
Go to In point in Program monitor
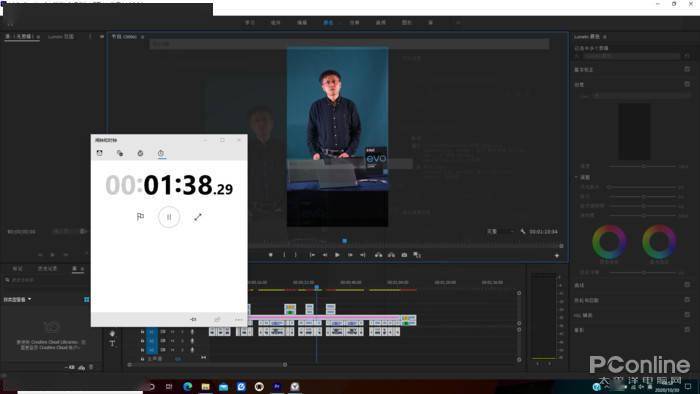[x=312, y=255]
